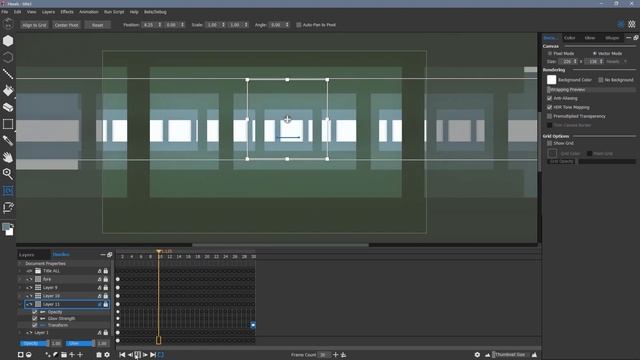
Task: Switch to the Color tab in right panel
Action: pyautogui.click(x=569, y=38)
